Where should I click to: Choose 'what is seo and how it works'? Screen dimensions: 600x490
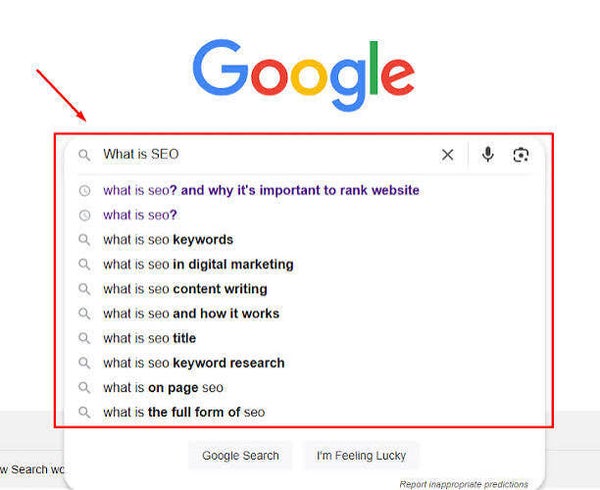click(x=191, y=314)
